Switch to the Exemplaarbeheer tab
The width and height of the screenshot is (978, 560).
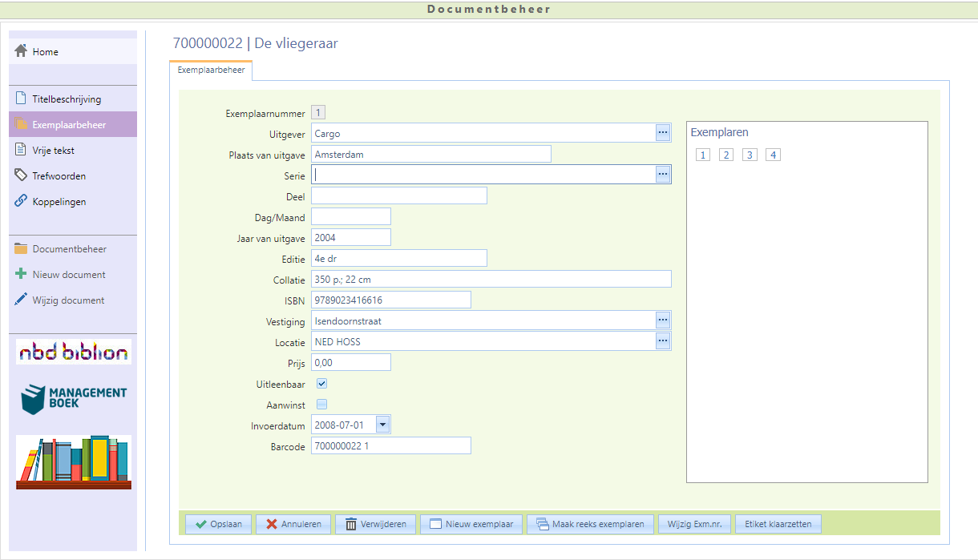tap(212, 71)
